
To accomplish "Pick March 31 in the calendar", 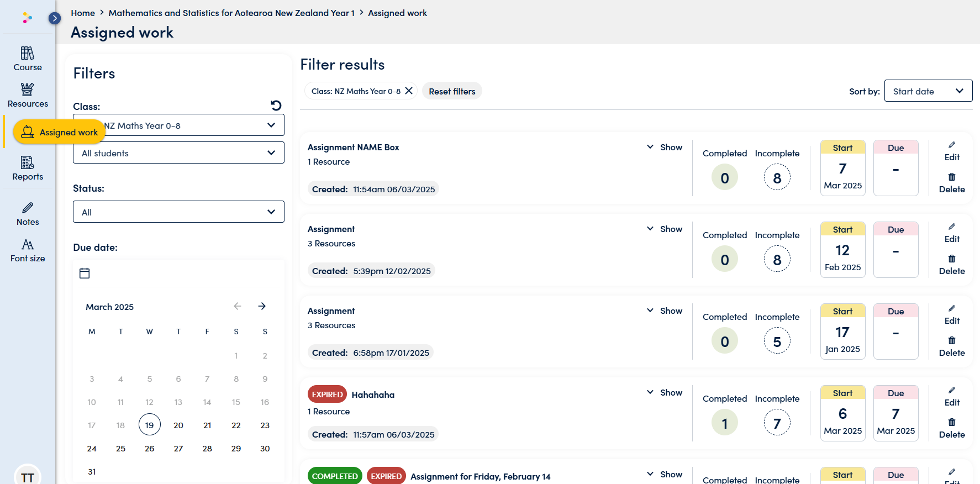I will tap(92, 471).
